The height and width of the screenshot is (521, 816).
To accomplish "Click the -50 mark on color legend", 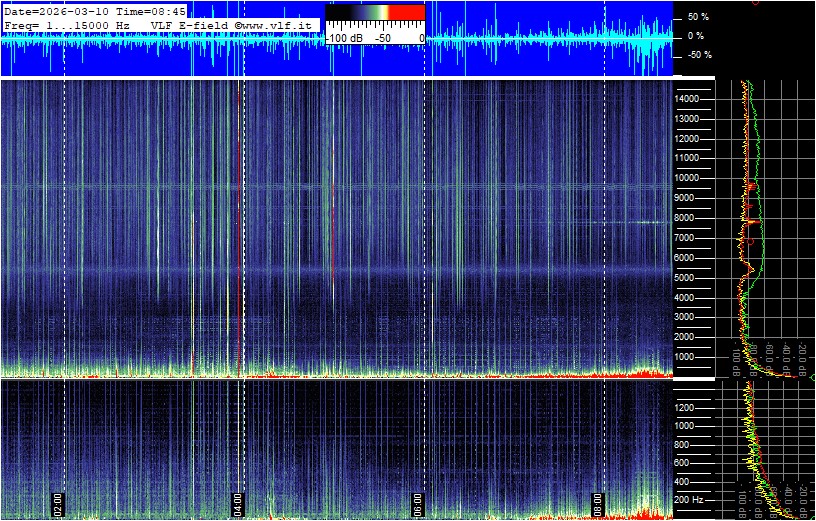I will (x=383, y=37).
